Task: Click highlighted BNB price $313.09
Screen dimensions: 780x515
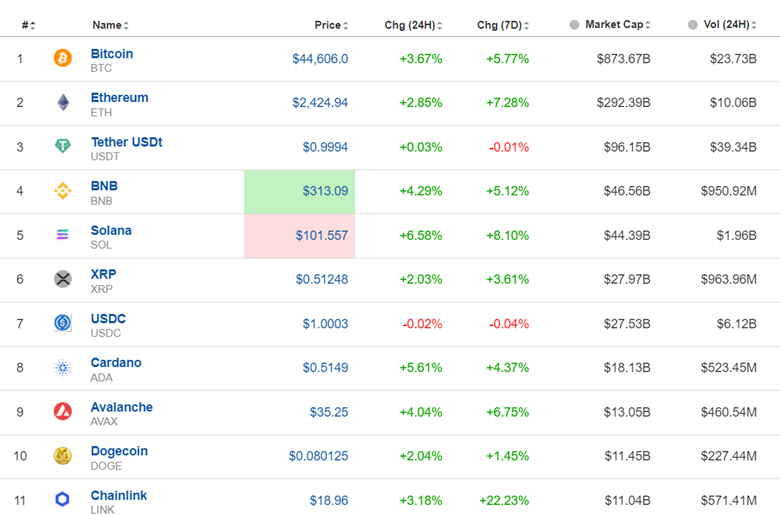Action: click(x=325, y=191)
